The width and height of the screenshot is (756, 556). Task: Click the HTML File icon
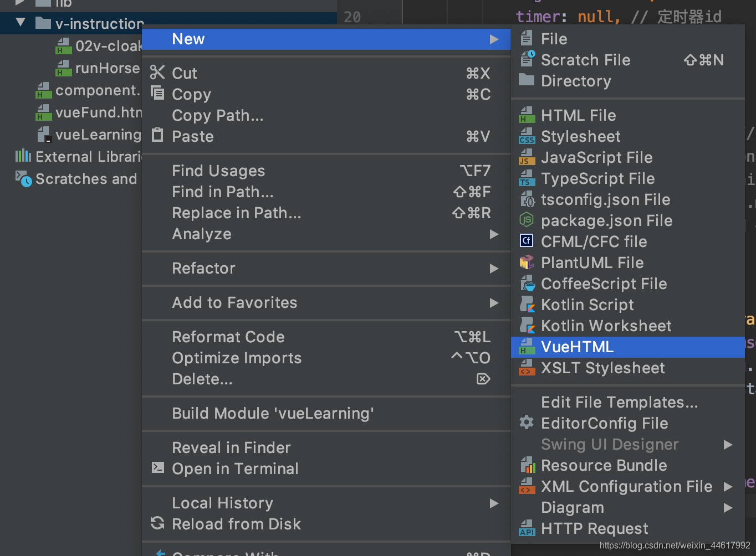point(527,115)
